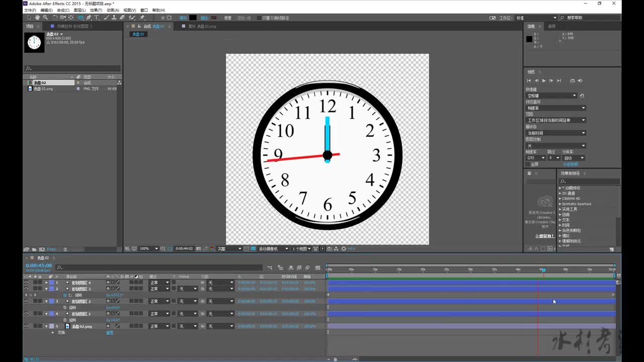Click the effects search field

pos(589,182)
